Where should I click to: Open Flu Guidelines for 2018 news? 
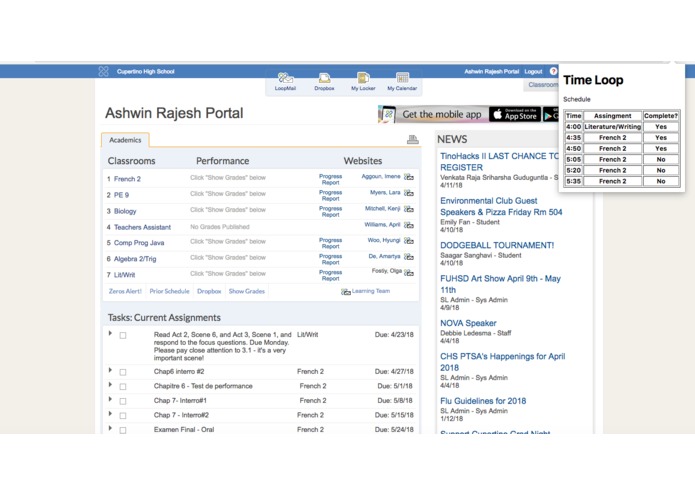[483, 401]
